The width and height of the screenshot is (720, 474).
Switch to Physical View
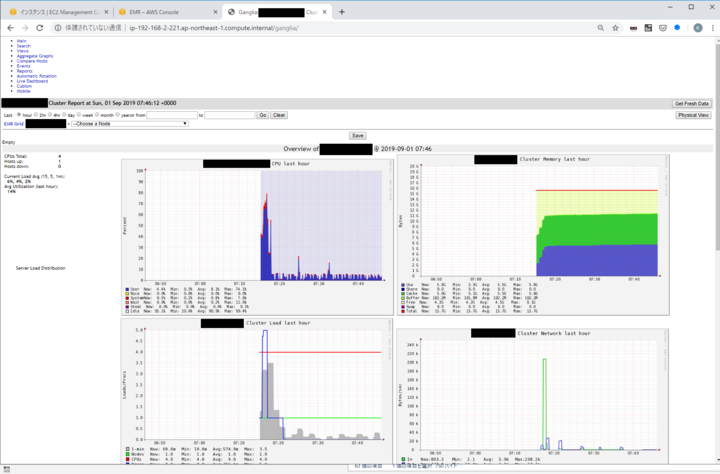click(693, 115)
